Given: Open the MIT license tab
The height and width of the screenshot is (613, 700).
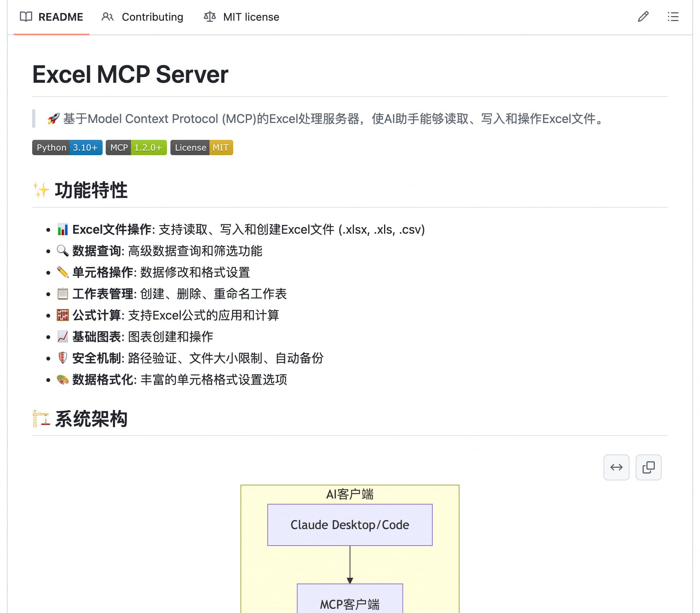Looking at the screenshot, I should point(242,17).
